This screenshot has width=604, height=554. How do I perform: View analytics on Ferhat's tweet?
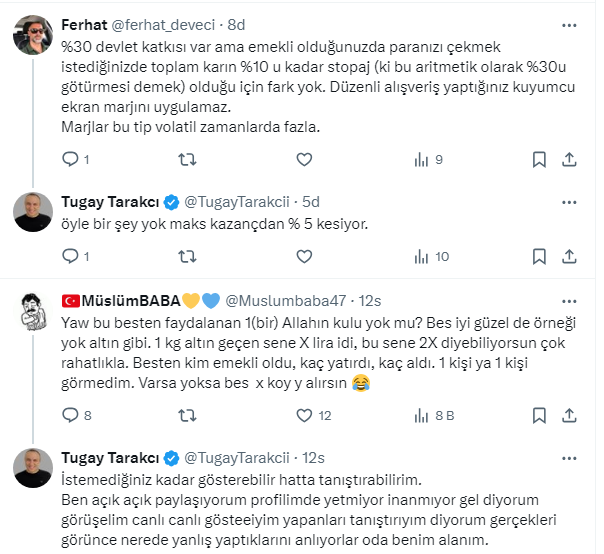point(420,159)
